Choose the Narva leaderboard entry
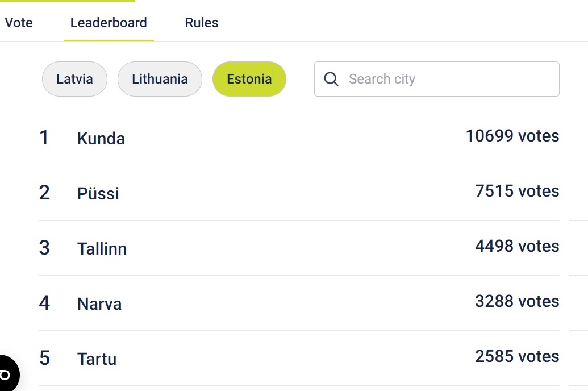 pyautogui.click(x=299, y=303)
